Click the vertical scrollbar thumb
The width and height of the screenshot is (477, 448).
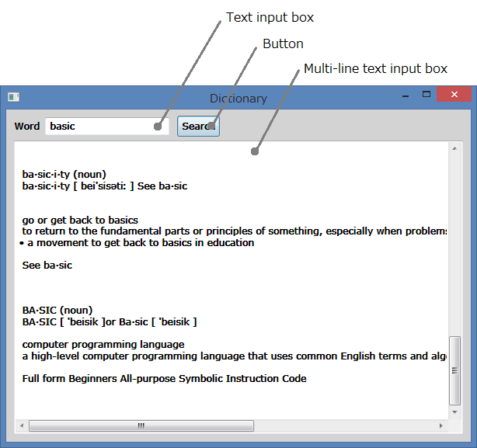454,370
